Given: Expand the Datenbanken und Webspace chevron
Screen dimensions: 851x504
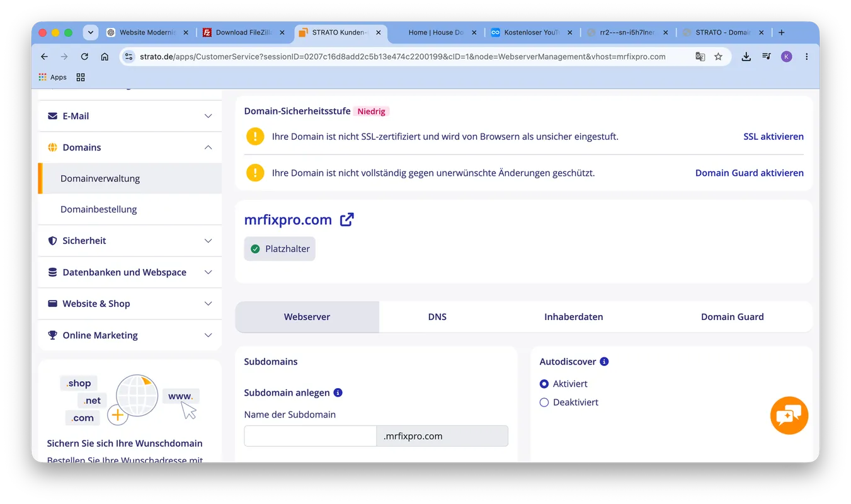Looking at the screenshot, I should tap(208, 272).
